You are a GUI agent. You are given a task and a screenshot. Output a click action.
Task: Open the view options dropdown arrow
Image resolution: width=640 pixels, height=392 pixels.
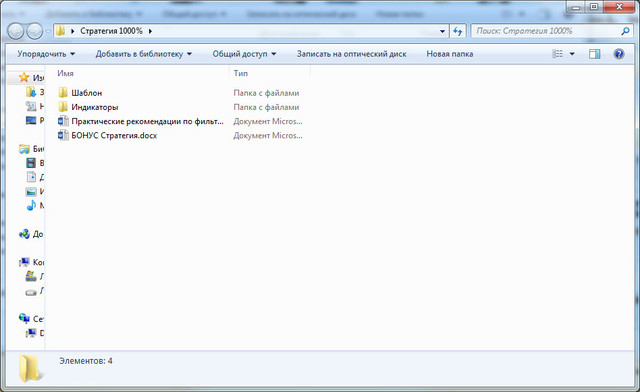pyautogui.click(x=572, y=54)
